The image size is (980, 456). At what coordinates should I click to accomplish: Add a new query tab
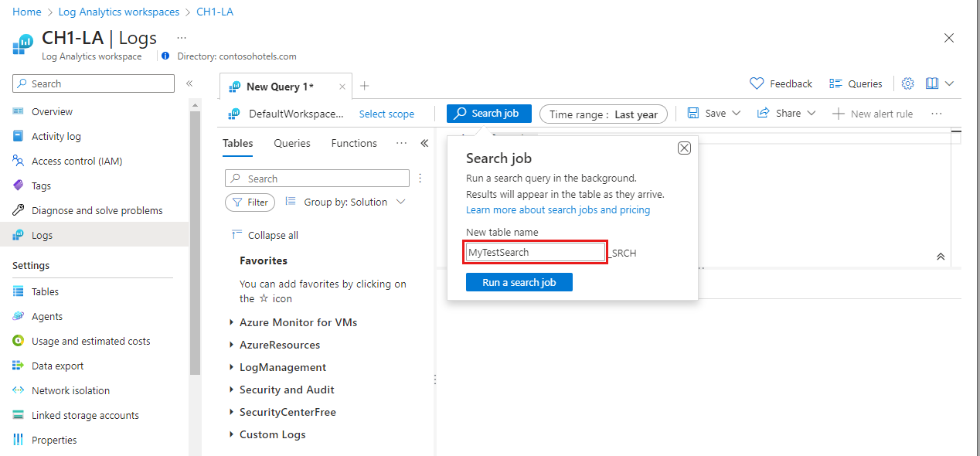click(x=365, y=86)
